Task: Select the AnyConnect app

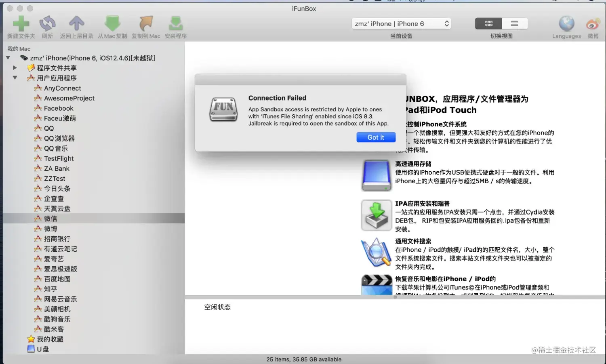Action: (62, 88)
